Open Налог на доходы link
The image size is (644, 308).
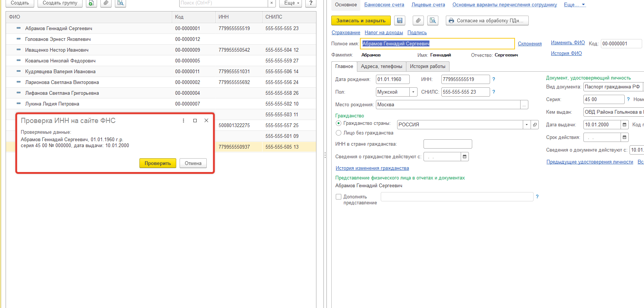pos(384,32)
